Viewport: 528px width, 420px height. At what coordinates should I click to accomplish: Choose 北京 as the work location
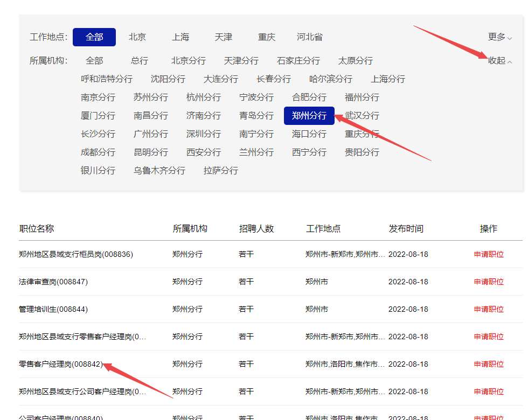coord(137,37)
